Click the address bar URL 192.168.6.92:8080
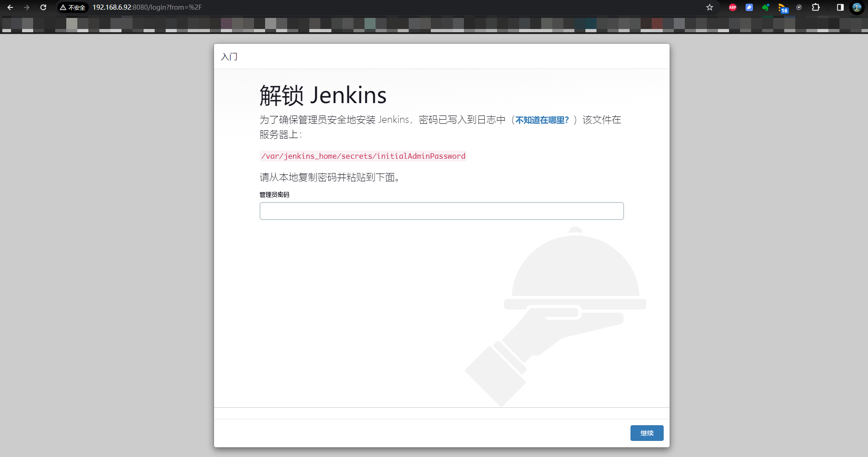The width and height of the screenshot is (868, 457). (147, 7)
